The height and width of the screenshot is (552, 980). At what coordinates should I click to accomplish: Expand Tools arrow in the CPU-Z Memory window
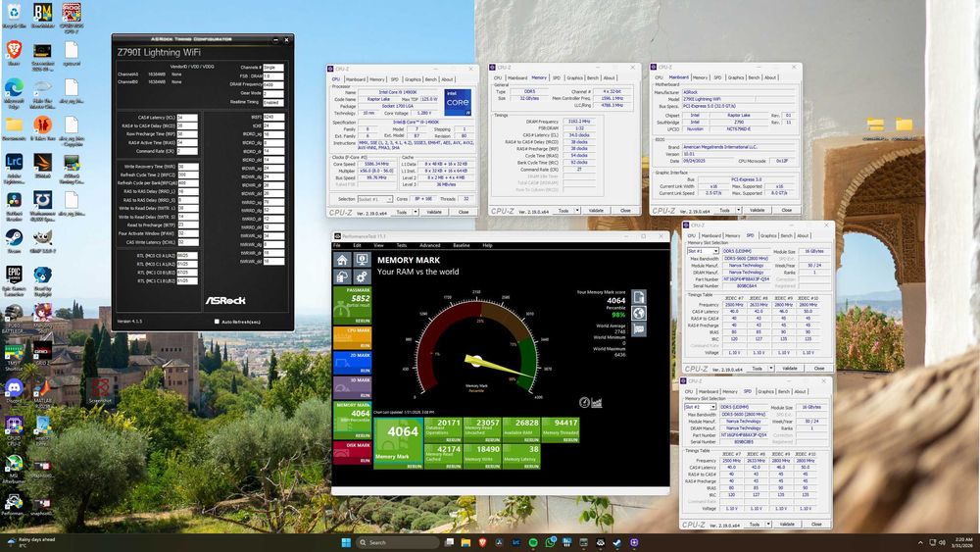tap(577, 211)
